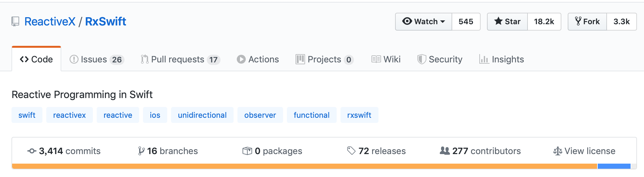Click the commits history icon
This screenshot has height=177, width=644.
(32, 151)
